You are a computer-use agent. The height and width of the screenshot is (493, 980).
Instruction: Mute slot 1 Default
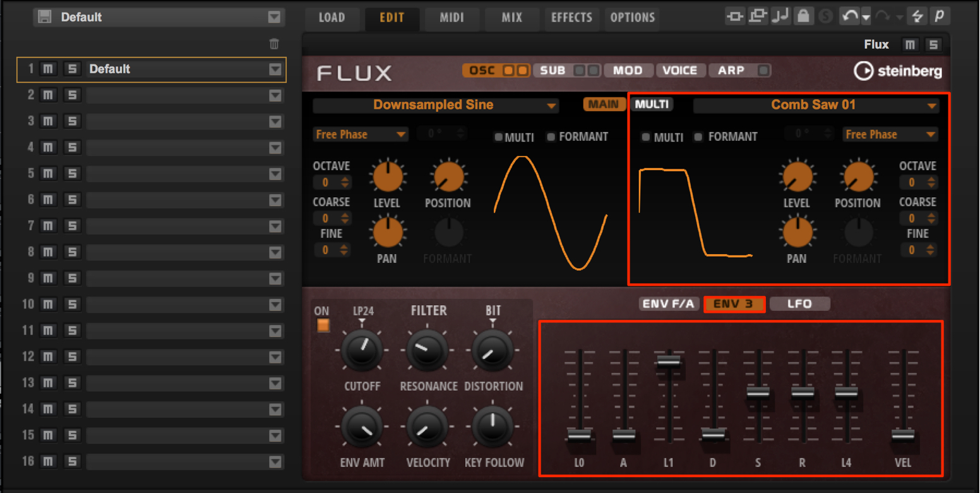pyautogui.click(x=49, y=69)
